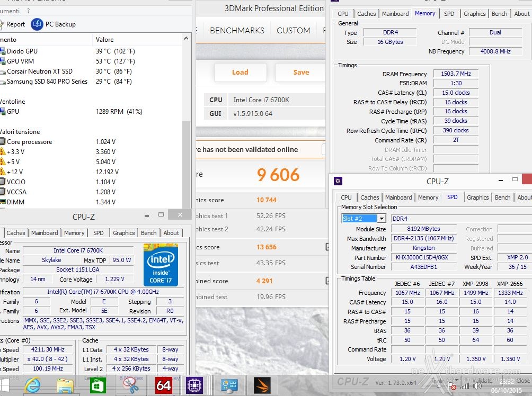Select the Graphics tab in Skylake CPU-Z window

pos(124,233)
